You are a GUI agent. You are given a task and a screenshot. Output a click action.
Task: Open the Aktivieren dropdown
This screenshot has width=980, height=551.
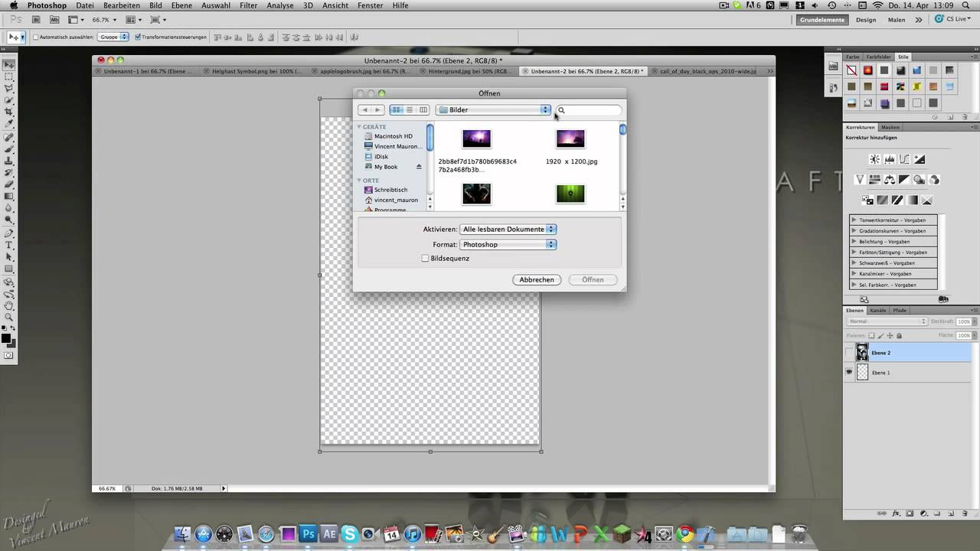tap(508, 230)
